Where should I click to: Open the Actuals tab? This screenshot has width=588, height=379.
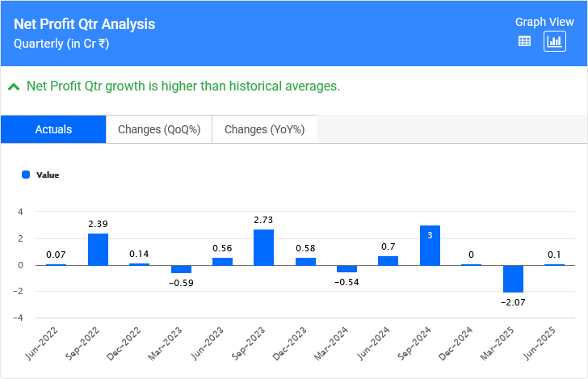[53, 129]
